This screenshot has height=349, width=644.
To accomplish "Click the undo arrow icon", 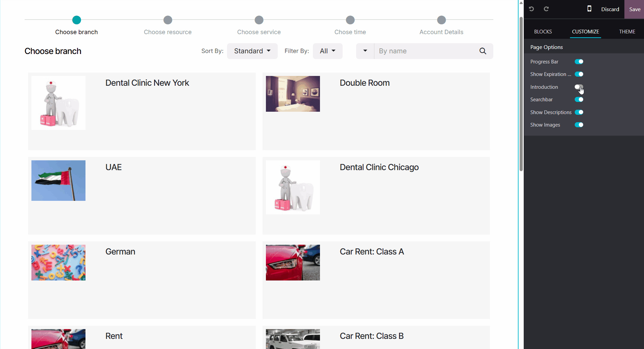I will [x=531, y=9].
